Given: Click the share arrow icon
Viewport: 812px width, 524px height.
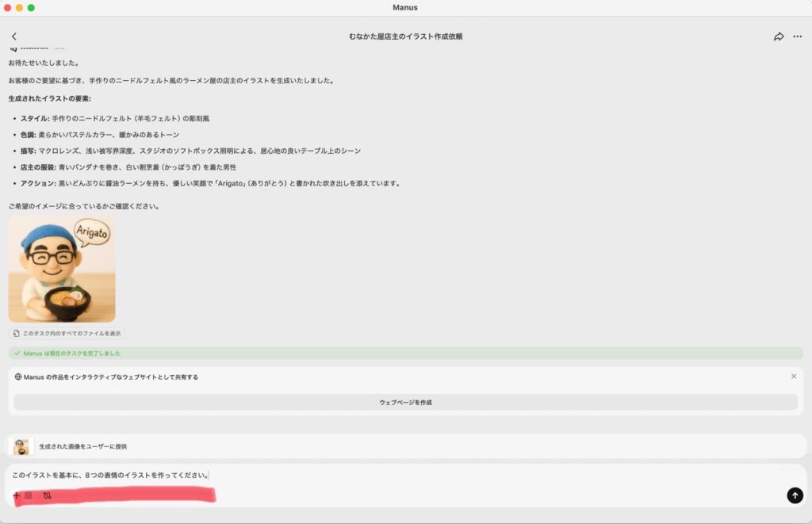Looking at the screenshot, I should click(x=779, y=36).
